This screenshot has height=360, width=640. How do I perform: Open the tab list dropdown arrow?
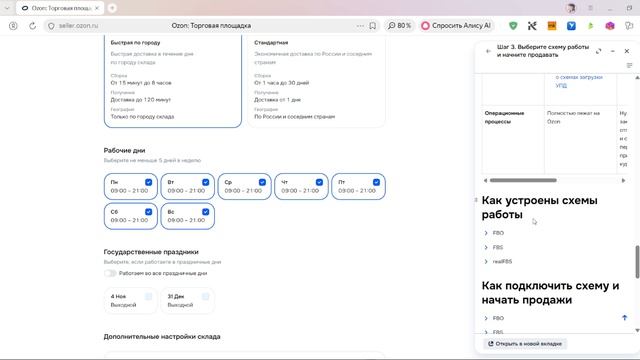click(7, 8)
